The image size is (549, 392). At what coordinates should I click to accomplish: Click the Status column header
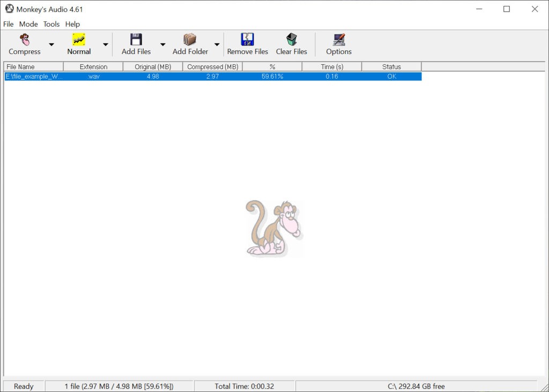[x=391, y=66]
